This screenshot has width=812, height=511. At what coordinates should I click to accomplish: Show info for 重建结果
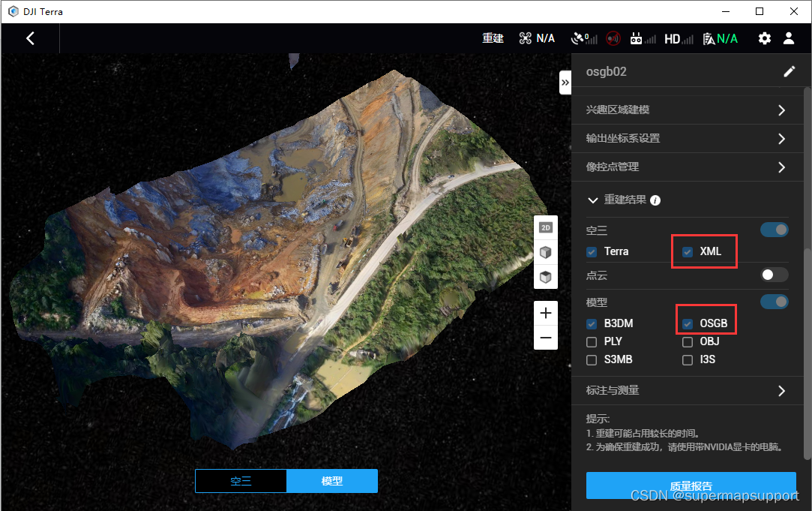tap(655, 200)
